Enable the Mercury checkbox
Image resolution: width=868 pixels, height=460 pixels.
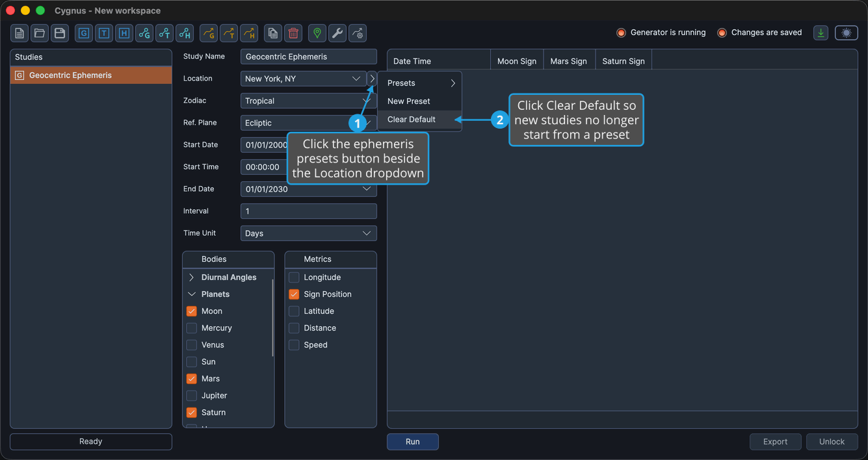pos(192,328)
